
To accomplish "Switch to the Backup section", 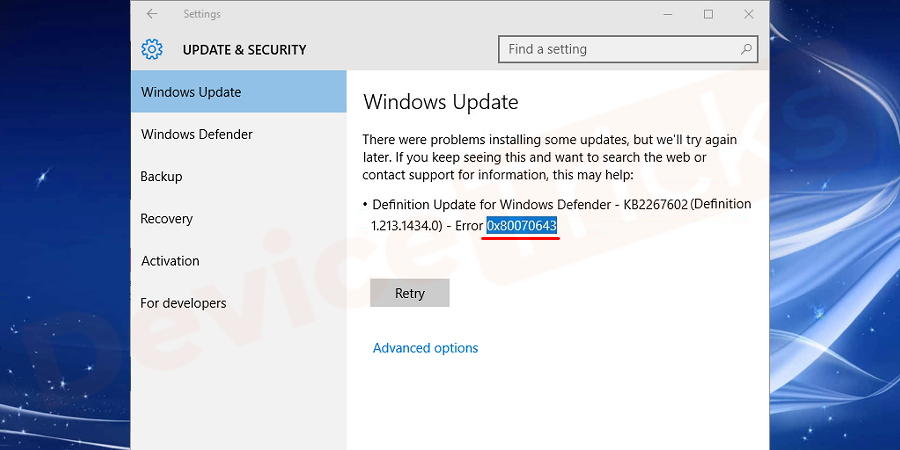I will coord(239,176).
